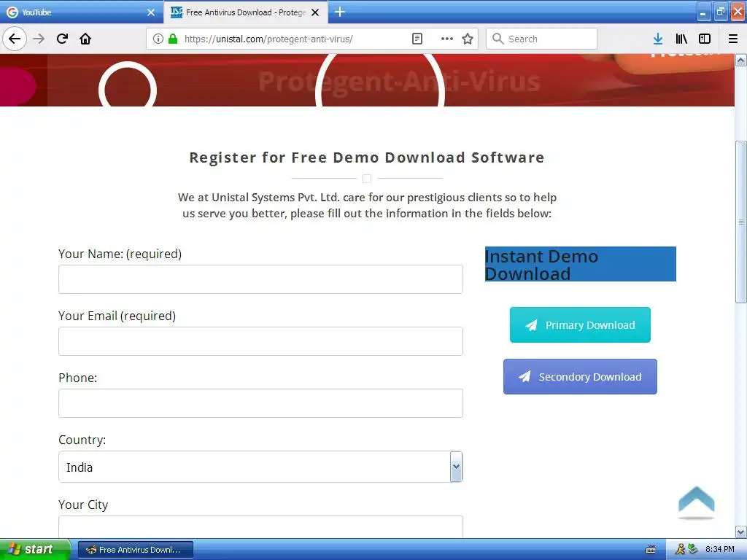This screenshot has height=560, width=747.
Task: Go back with the browser back arrow
Action: point(15,39)
